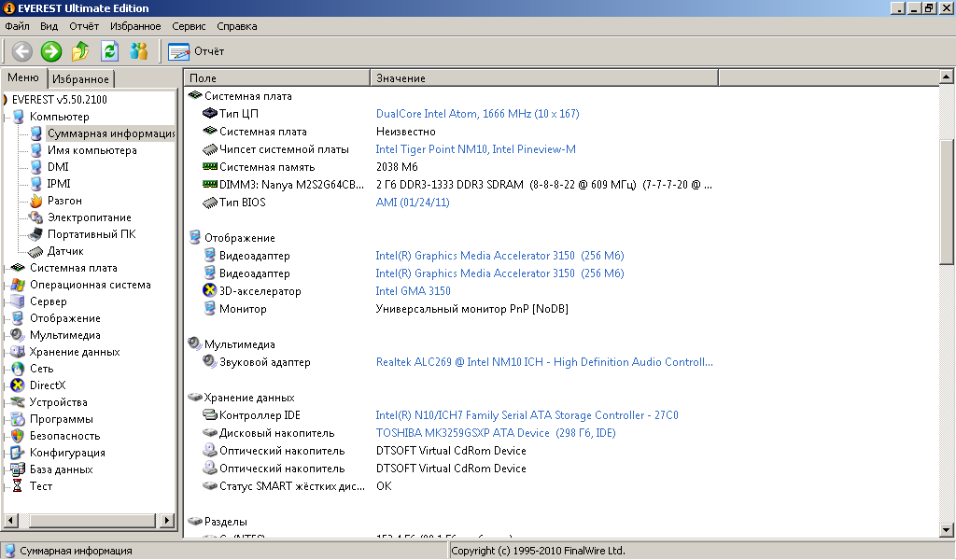Click the Электропитание icon in tree
The width and height of the screenshot is (956, 560).
[x=36, y=217]
